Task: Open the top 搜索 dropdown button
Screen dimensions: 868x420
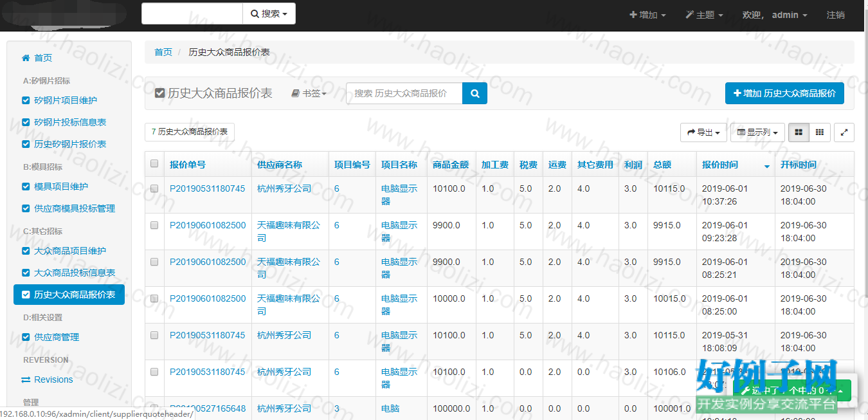Action: pos(269,14)
